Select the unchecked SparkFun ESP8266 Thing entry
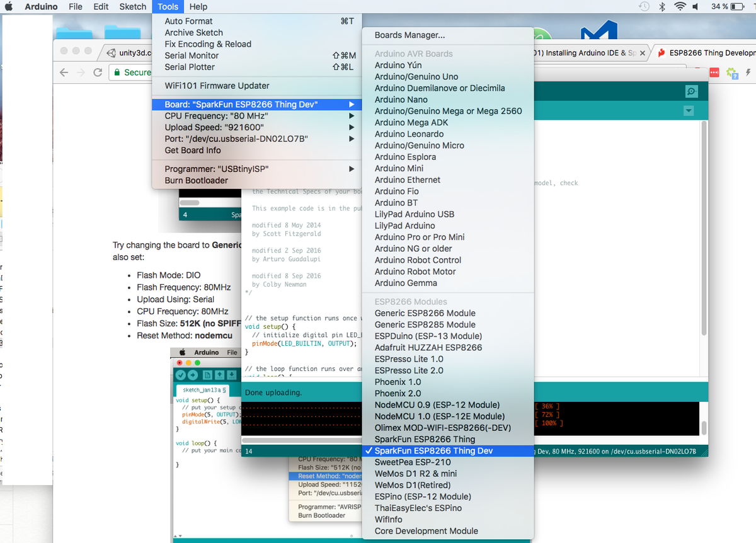Viewport: 756px width, 543px height. pyautogui.click(x=448, y=439)
